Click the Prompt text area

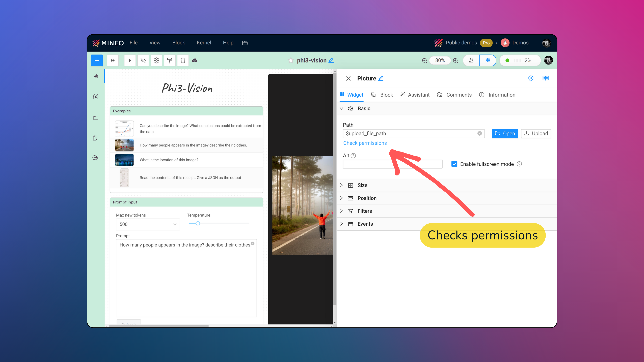click(x=186, y=278)
